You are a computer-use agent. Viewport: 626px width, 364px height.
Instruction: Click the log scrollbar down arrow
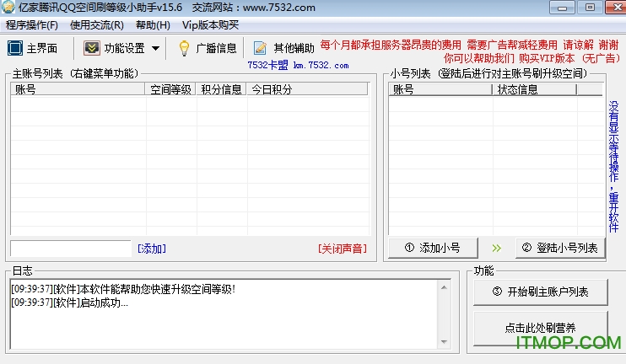point(444,342)
